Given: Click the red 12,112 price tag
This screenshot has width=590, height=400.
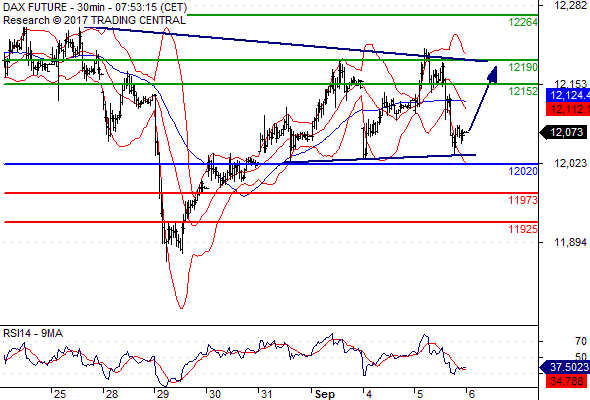Looking at the screenshot, I should 567,110.
